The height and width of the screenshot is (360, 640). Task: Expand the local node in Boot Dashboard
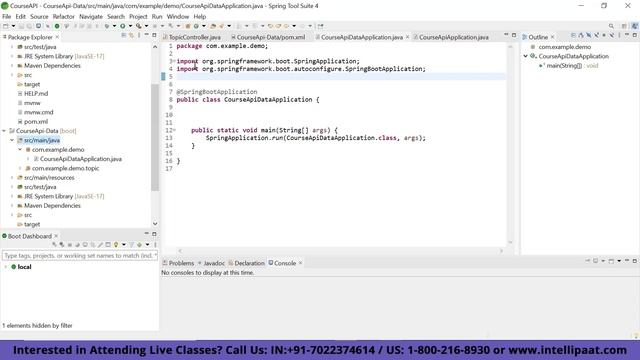tap(5, 267)
